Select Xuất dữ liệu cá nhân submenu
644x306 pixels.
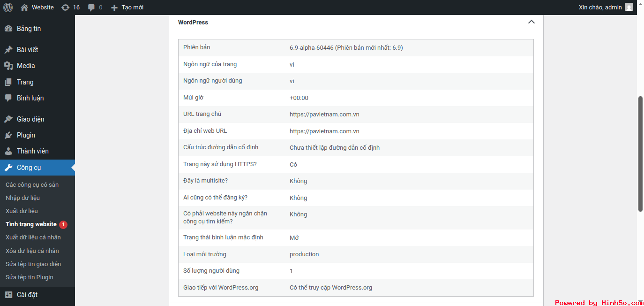click(33, 237)
